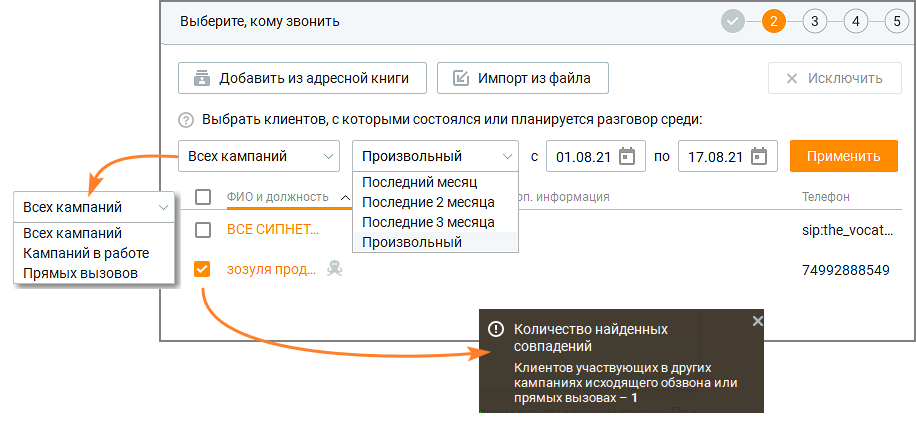Check the 'ВСЕ СИПНЕТ...' row checkbox
The height and width of the screenshot is (426, 916).
coord(203,230)
